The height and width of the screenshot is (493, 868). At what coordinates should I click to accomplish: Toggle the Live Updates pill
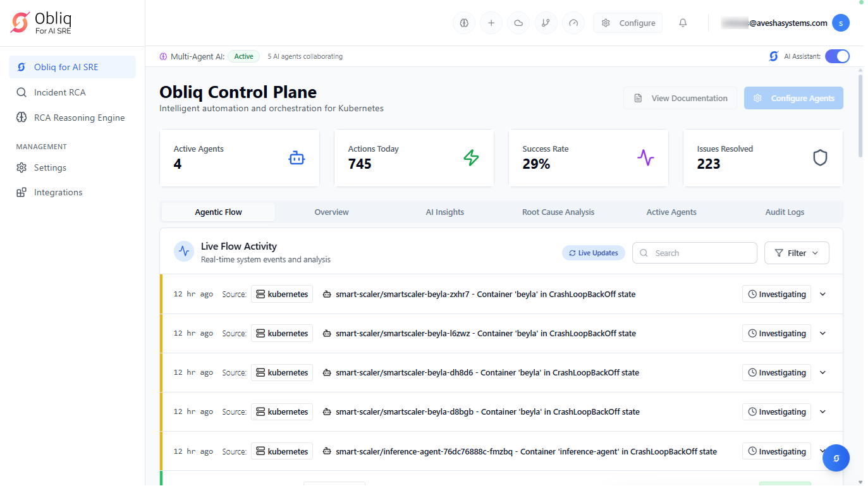(593, 253)
